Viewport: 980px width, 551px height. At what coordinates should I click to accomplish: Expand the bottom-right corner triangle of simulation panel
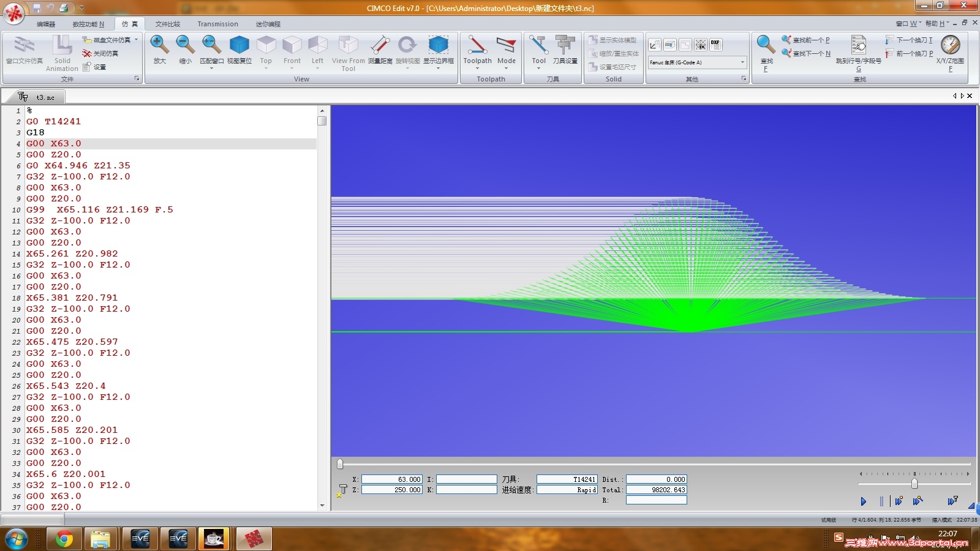(x=971, y=506)
